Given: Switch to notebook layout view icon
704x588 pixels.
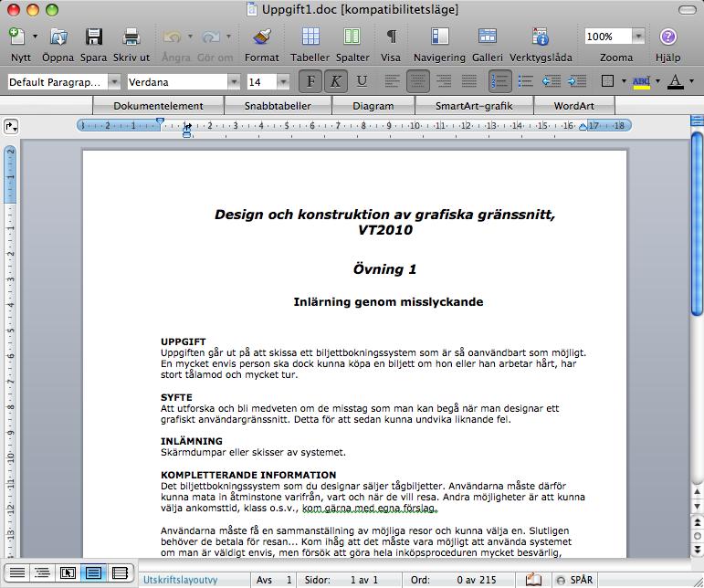Looking at the screenshot, I should pyautogui.click(x=120, y=572).
